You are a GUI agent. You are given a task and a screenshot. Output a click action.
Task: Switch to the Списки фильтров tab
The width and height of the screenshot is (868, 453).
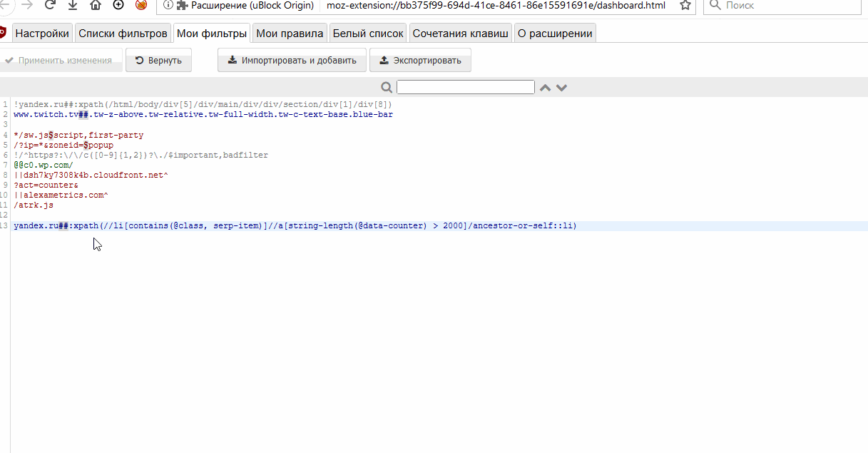tap(123, 33)
